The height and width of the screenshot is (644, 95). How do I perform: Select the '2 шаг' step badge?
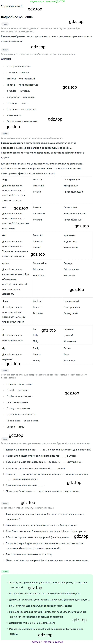pos(5,50)
